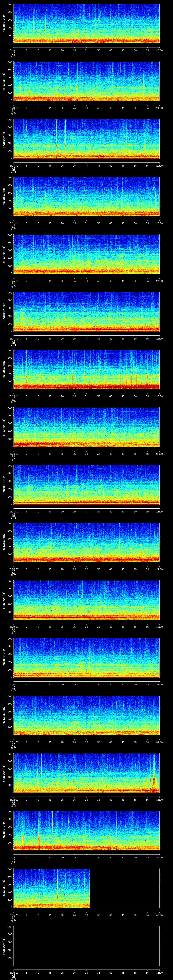Click the 30:00 end time label

[x=160, y=627]
